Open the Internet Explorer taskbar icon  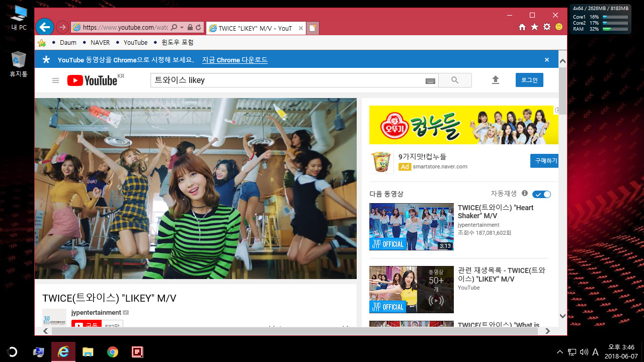pyautogui.click(x=63, y=352)
